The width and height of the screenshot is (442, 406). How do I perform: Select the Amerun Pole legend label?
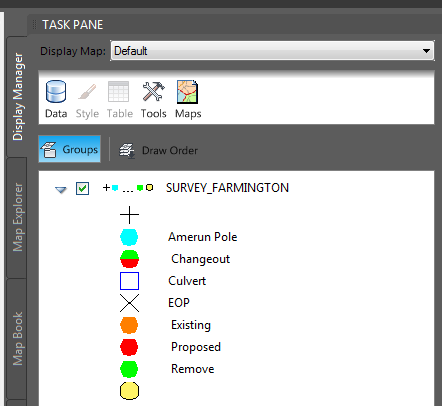point(203,237)
